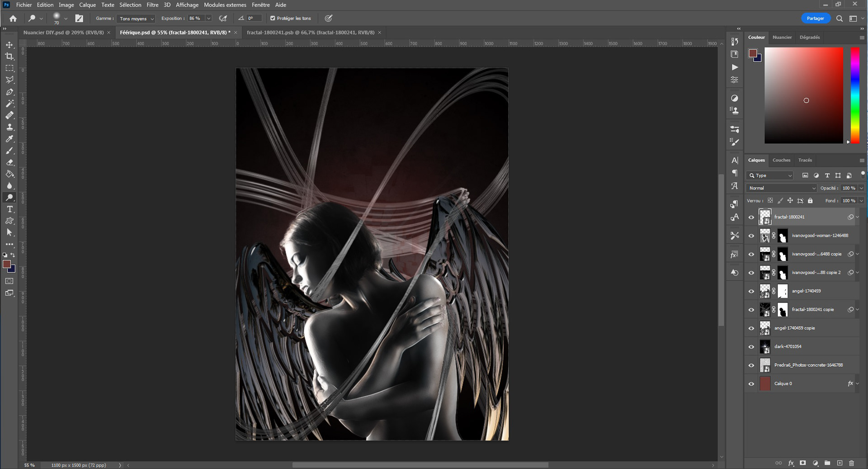Screen dimensions: 868x469
Task: Hide the dark-4701054 layer
Action: pos(751,347)
